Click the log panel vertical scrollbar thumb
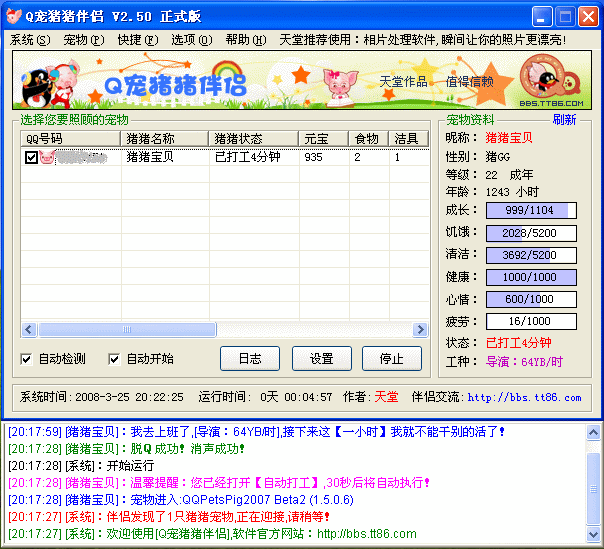Viewport: 604px width, 549px height. [x=593, y=489]
